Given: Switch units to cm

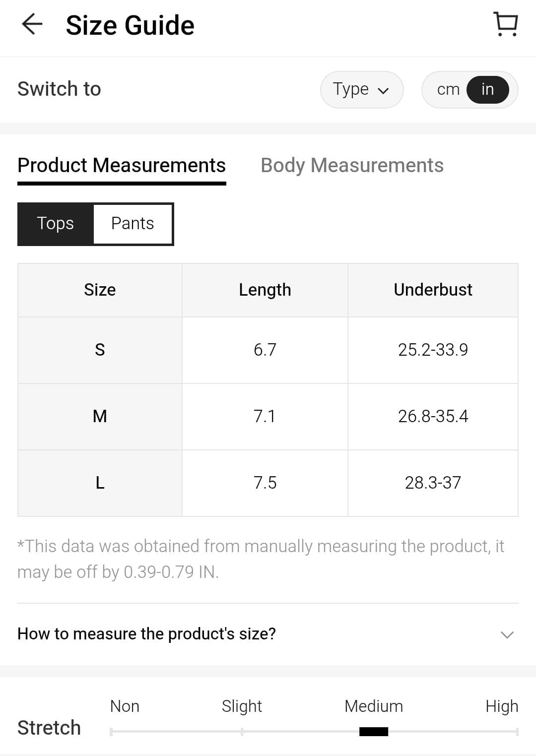Looking at the screenshot, I should tap(448, 90).
